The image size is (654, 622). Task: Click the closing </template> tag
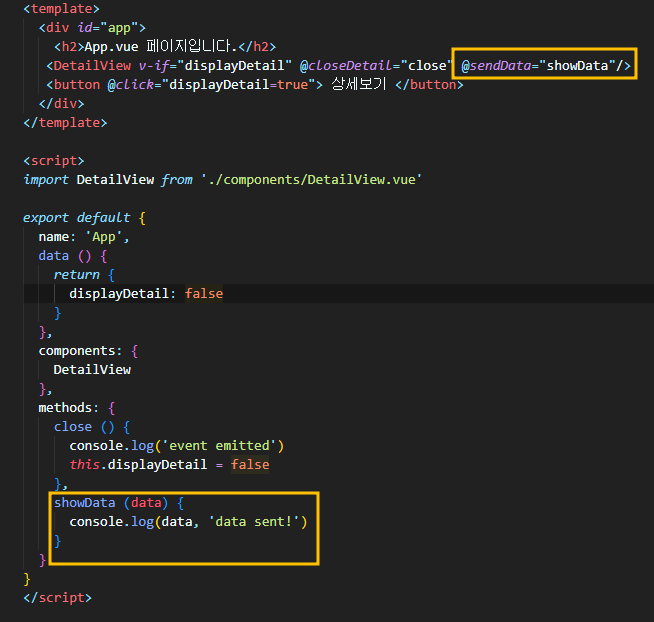click(65, 123)
